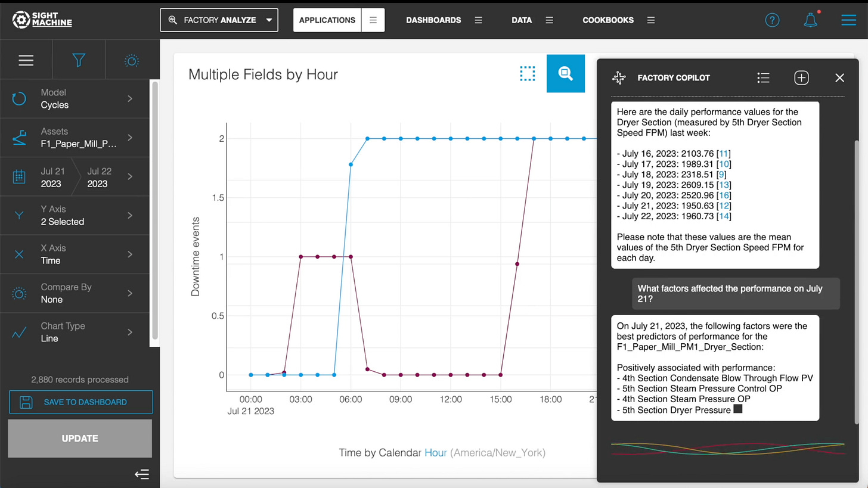This screenshot has height=488, width=868.
Task: Click the chart title Multiple Fields by Hour
Action: click(263, 74)
